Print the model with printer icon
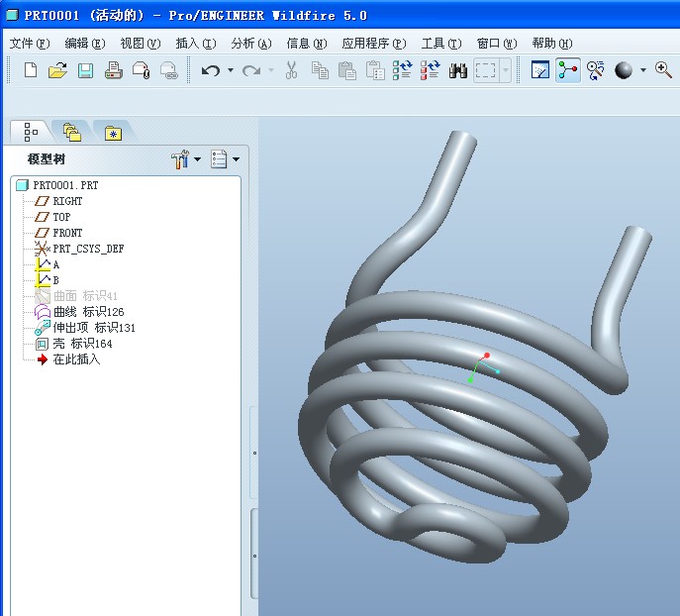680x616 pixels. [x=113, y=70]
